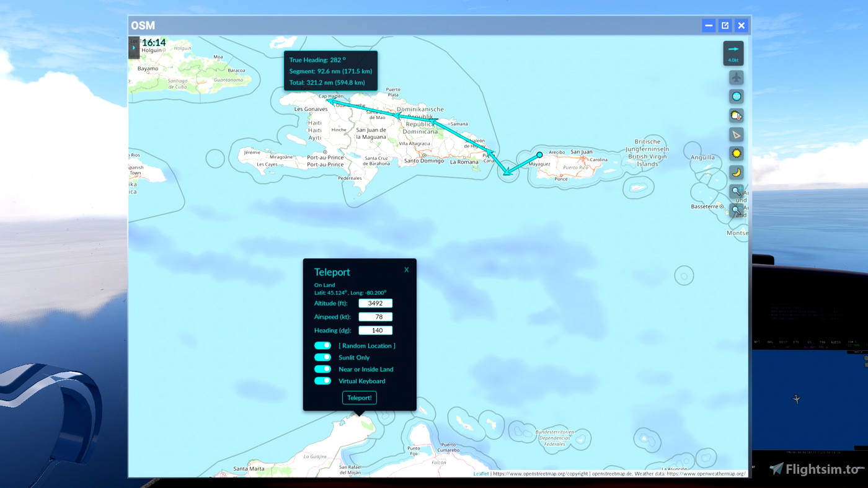
Task: Select the triangle cursor tool icon
Action: pyautogui.click(x=736, y=135)
